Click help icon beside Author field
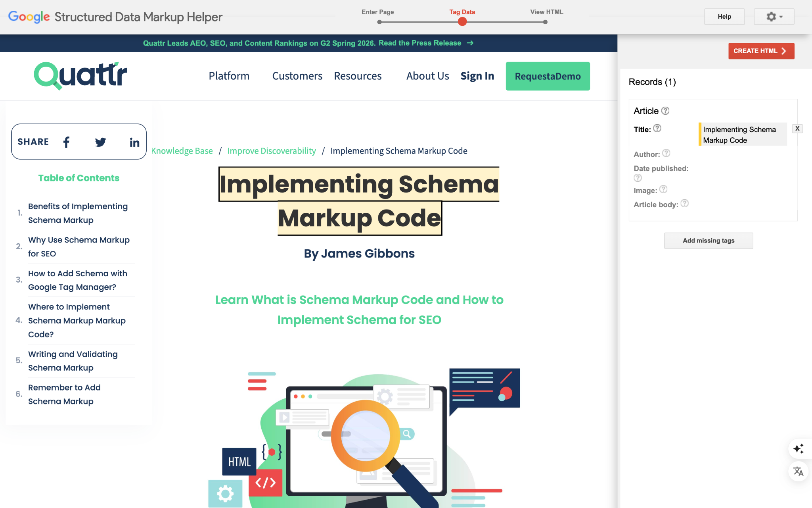This screenshot has height=508, width=812. 666,153
